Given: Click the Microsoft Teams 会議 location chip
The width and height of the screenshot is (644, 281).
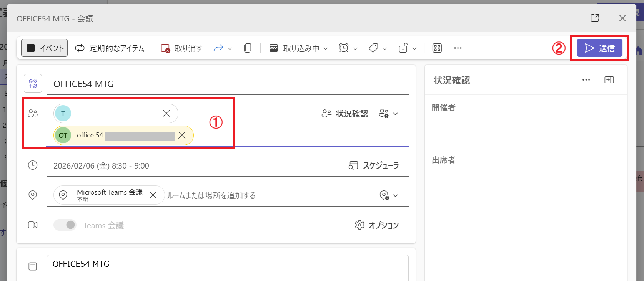Looking at the screenshot, I should tap(110, 195).
